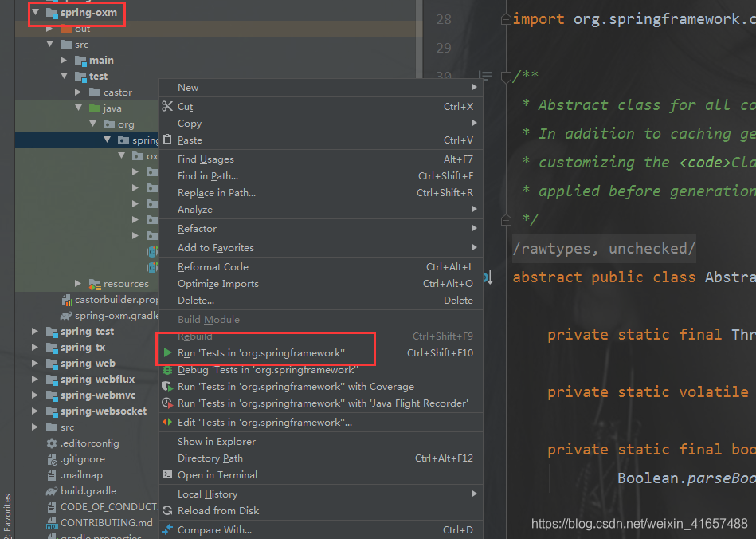This screenshot has height=539, width=756.
Task: Click the .editorconfig gear icon
Action: (x=52, y=443)
